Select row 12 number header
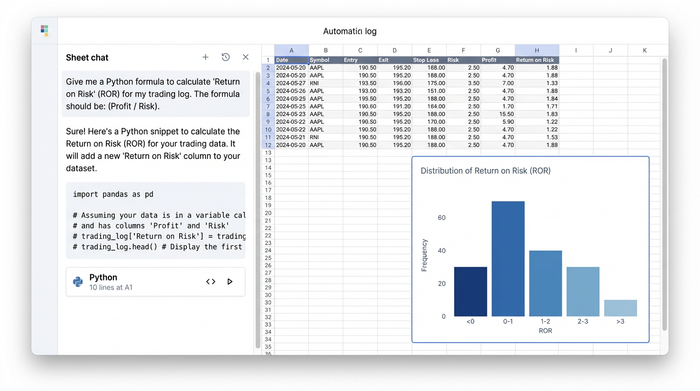Image resolution: width=700 pixels, height=391 pixels. [268, 145]
